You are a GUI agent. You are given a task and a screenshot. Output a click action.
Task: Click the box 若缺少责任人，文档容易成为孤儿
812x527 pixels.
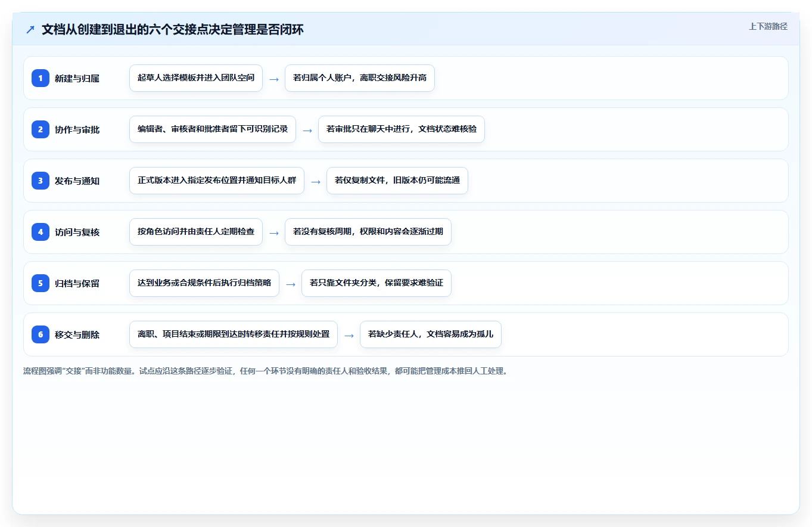pyautogui.click(x=431, y=334)
